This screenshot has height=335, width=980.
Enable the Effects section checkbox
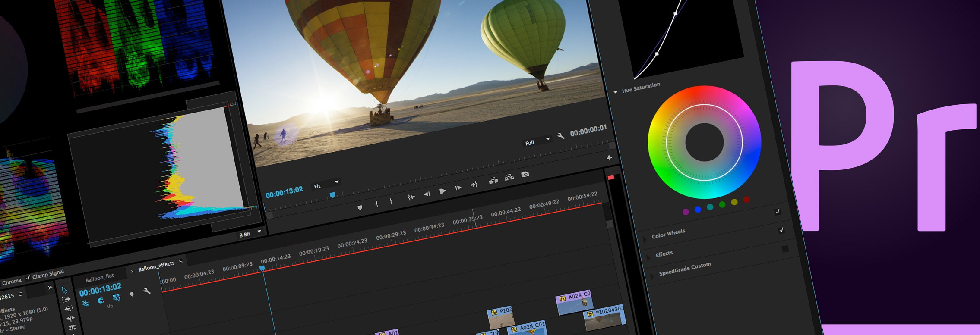point(785,249)
